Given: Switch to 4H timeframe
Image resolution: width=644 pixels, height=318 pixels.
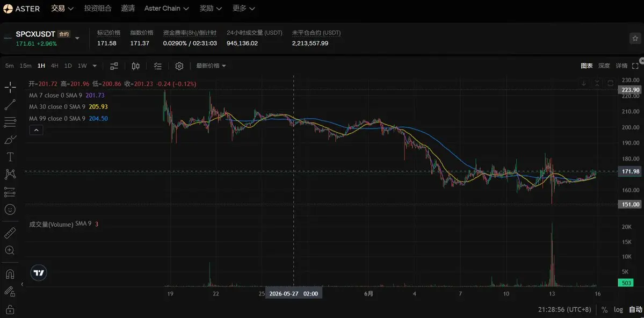Looking at the screenshot, I should [55, 66].
